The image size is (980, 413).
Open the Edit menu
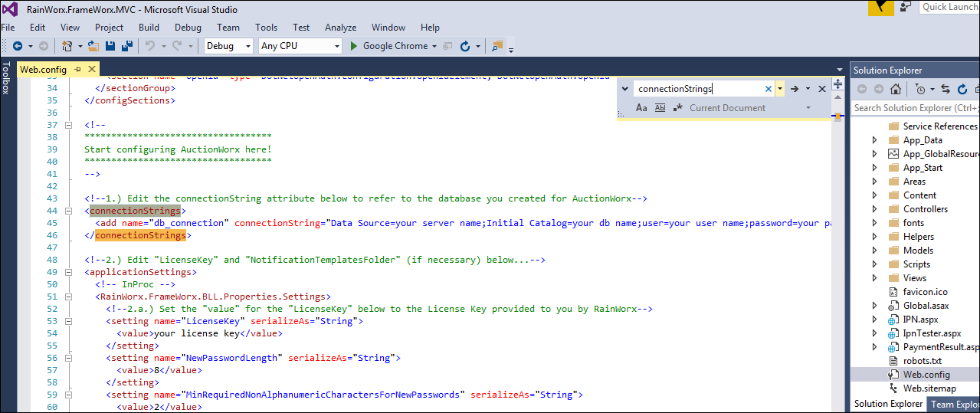[38, 28]
